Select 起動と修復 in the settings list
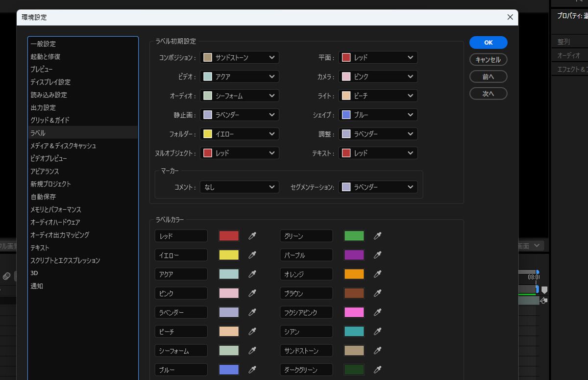 [83, 56]
